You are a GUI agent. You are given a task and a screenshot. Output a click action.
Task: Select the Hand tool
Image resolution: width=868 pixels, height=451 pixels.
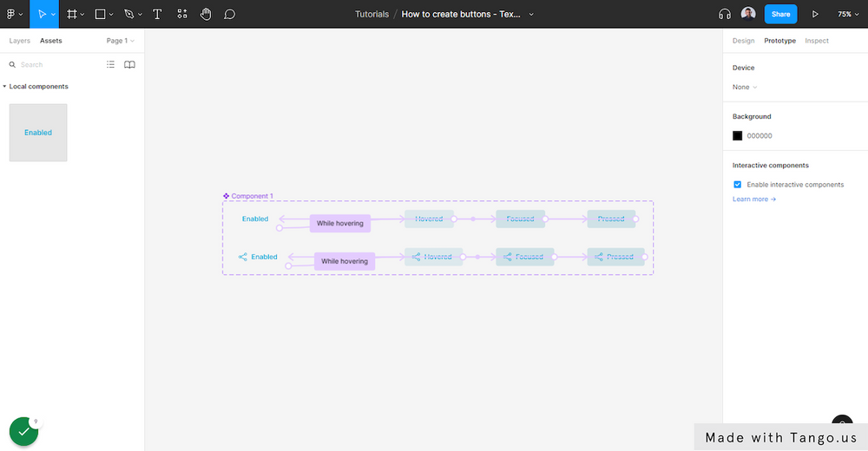point(206,14)
